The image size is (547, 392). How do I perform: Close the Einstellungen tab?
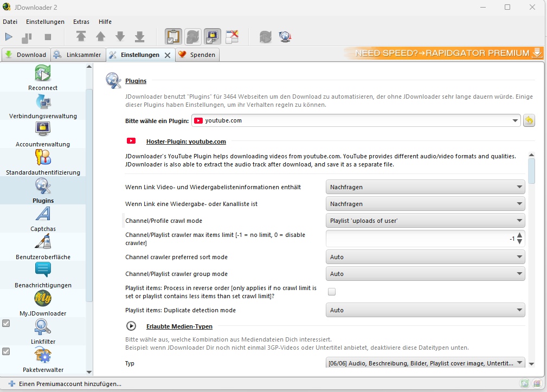tap(168, 55)
